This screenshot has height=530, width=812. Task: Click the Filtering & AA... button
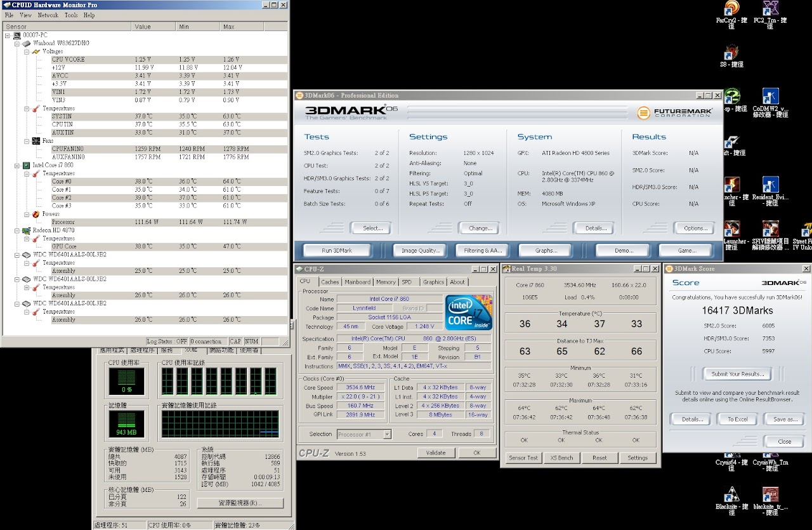(x=483, y=250)
